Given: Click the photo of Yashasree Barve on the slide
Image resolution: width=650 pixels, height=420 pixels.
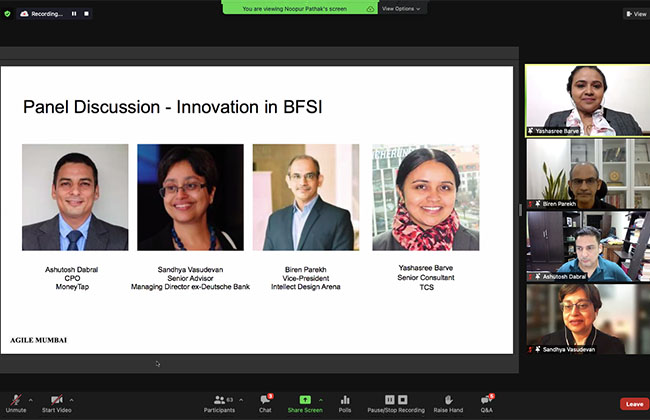Looking at the screenshot, I should pyautogui.click(x=426, y=197).
